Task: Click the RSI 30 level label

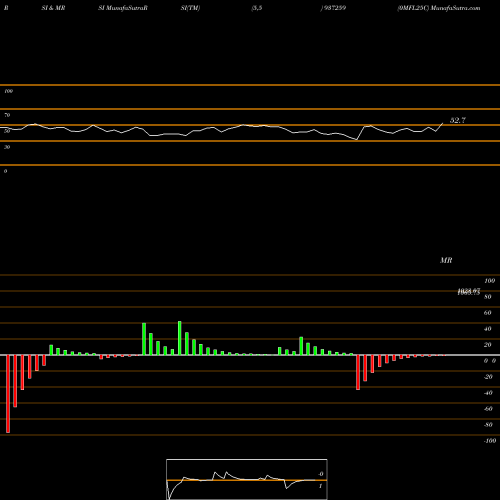Action: pos(7,147)
